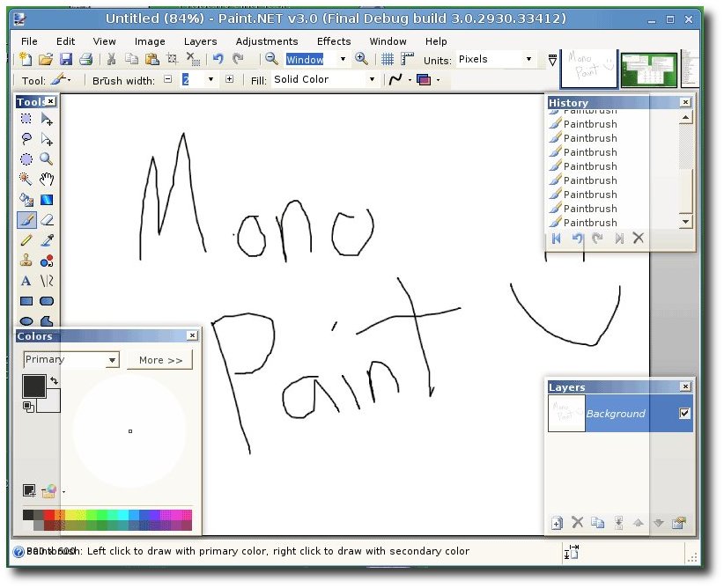Click the History undo step button
The image size is (724, 588).
pos(577,239)
